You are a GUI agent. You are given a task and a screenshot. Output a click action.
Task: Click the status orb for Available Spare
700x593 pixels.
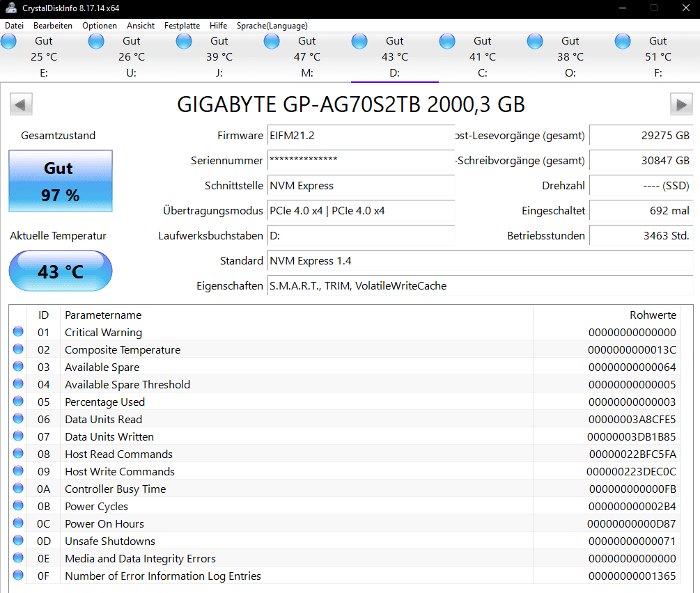(x=18, y=366)
